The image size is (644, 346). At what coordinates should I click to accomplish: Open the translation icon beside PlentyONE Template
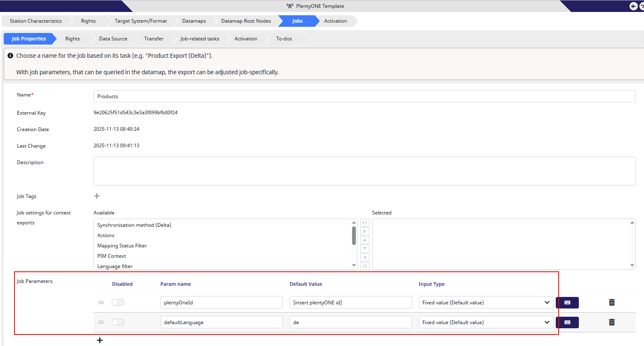(290, 6)
